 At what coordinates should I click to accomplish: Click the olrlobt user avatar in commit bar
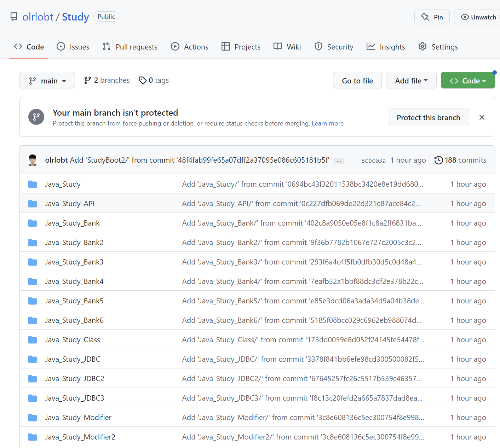coord(33,160)
